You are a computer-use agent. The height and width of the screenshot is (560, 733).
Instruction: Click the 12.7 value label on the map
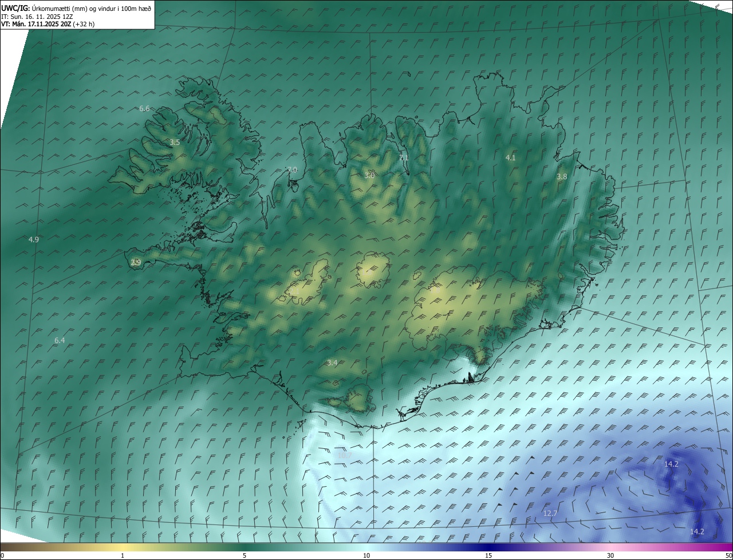tap(550, 513)
